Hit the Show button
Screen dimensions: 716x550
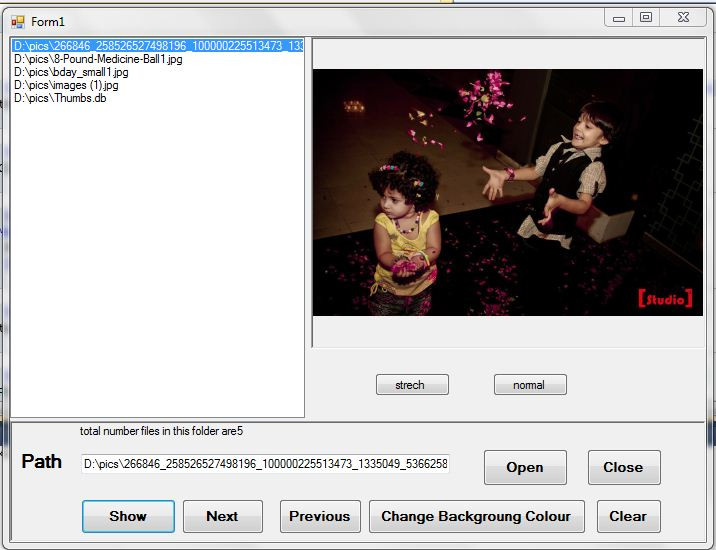pos(128,516)
